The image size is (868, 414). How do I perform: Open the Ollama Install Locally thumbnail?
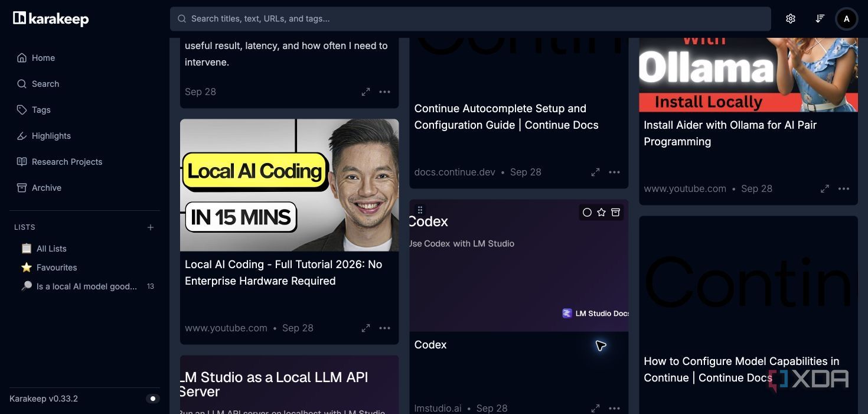[x=749, y=74]
